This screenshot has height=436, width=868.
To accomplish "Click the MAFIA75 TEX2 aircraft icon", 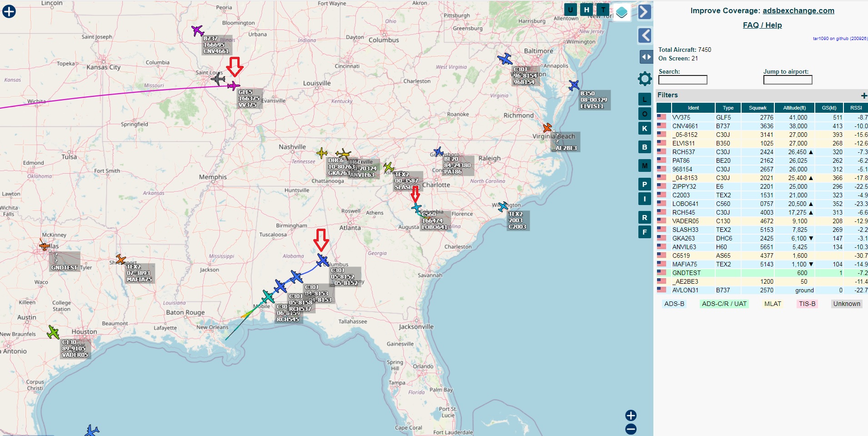I will 120,259.
